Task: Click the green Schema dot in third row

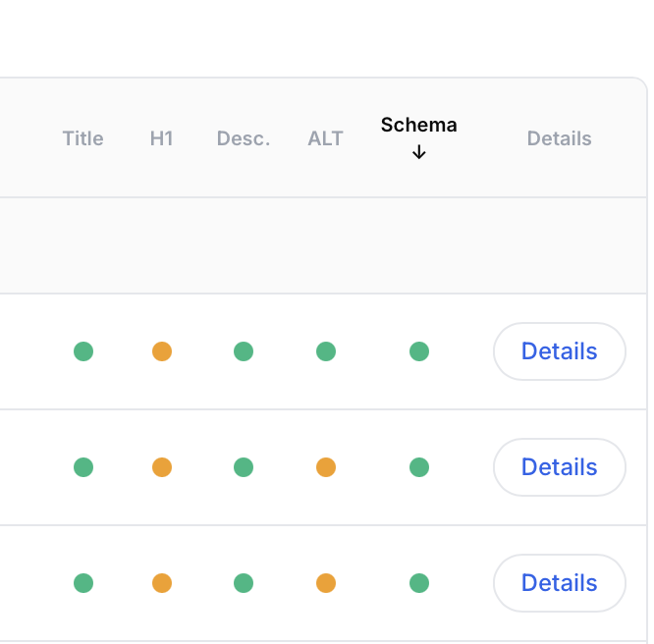Action: pyautogui.click(x=419, y=583)
